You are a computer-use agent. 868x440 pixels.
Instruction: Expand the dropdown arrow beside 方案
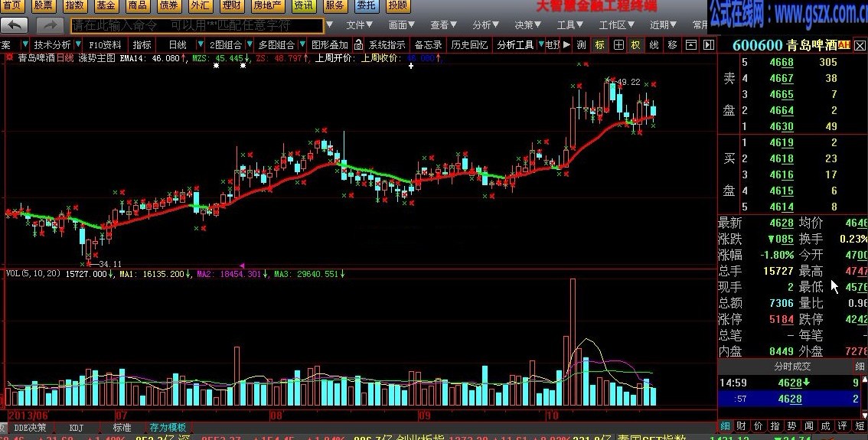[25, 44]
